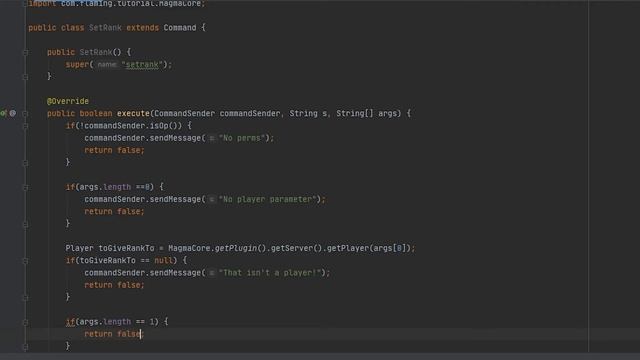Click sendMessage in the No player parameter line

(x=175, y=199)
